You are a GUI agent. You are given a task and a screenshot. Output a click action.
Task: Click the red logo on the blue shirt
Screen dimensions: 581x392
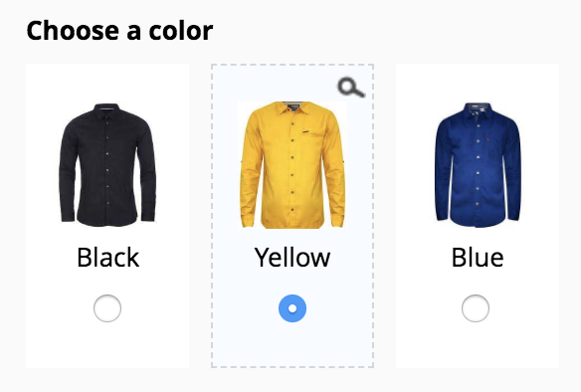click(x=487, y=139)
